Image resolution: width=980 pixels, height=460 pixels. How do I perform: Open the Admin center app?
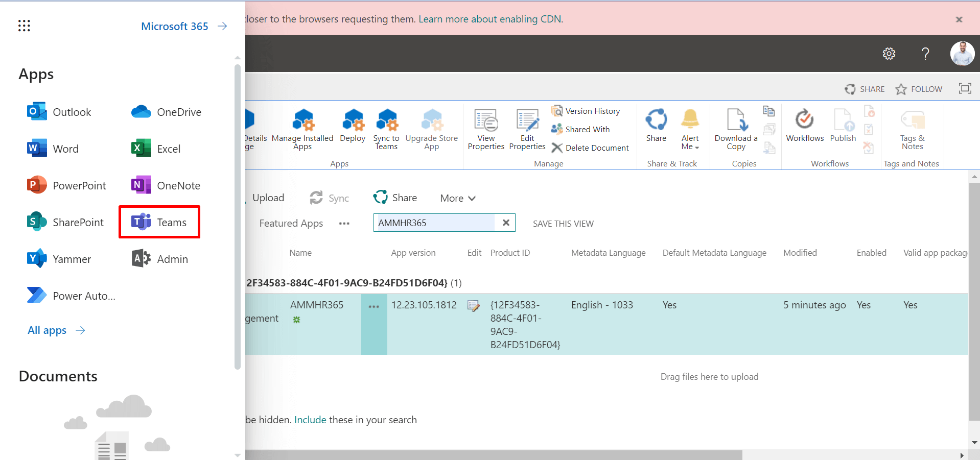159,259
